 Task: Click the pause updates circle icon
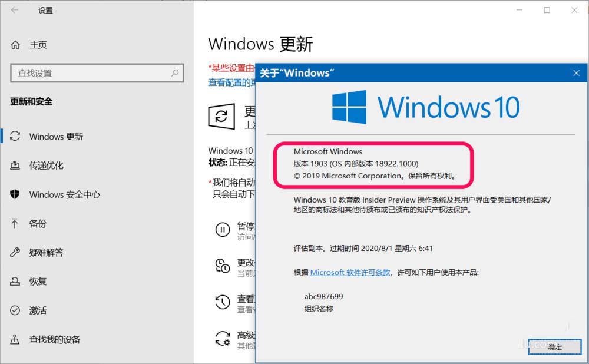click(x=223, y=229)
